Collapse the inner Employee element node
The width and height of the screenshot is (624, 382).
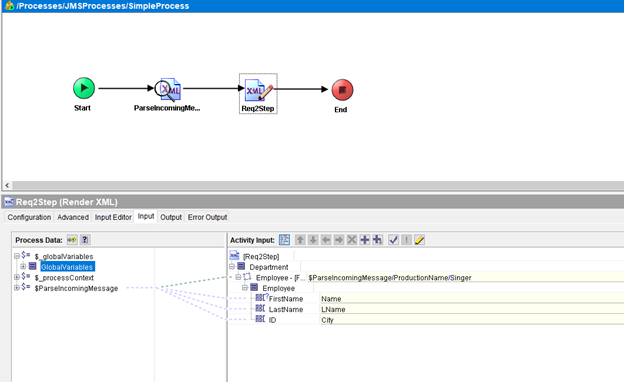pos(245,288)
